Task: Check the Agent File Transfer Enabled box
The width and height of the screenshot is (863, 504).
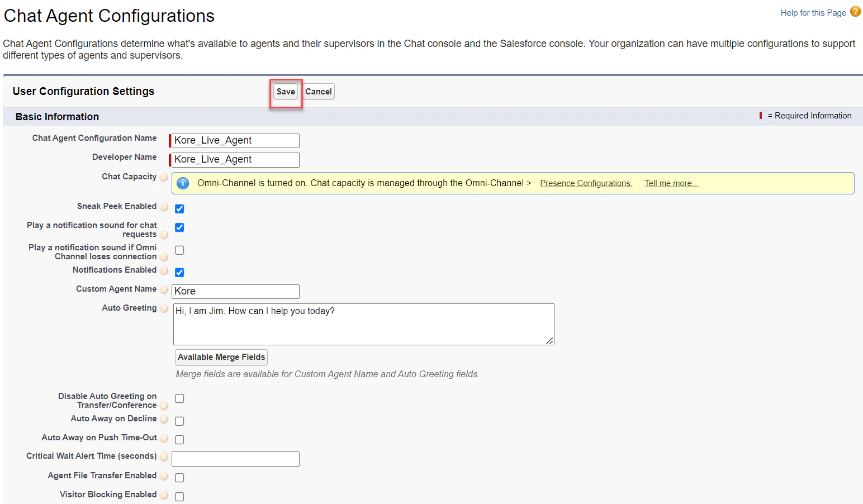Action: click(x=179, y=477)
